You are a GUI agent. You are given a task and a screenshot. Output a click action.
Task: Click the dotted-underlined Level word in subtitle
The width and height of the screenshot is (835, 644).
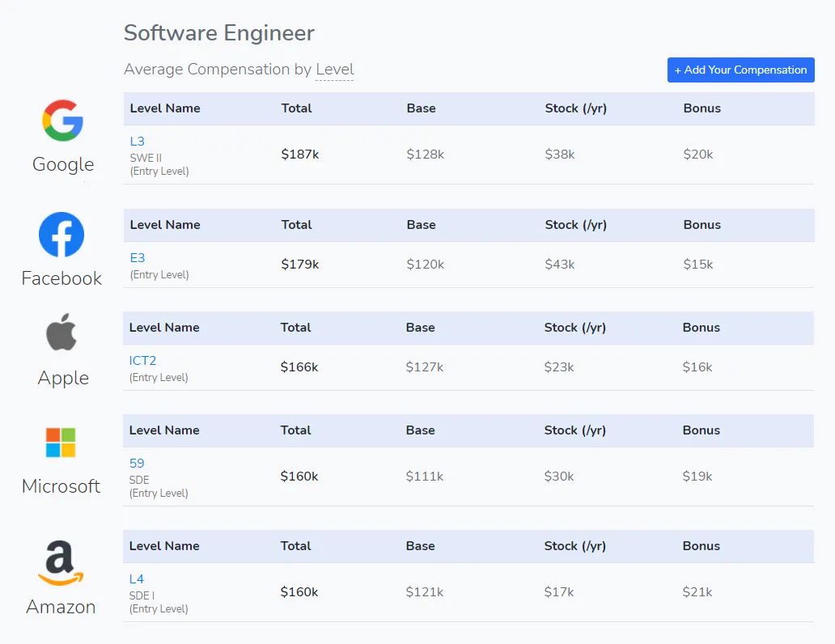tap(334, 70)
